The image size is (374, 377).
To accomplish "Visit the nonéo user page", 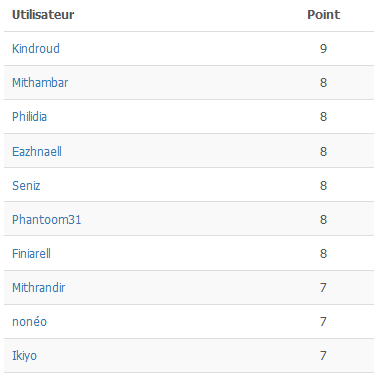I will (29, 322).
